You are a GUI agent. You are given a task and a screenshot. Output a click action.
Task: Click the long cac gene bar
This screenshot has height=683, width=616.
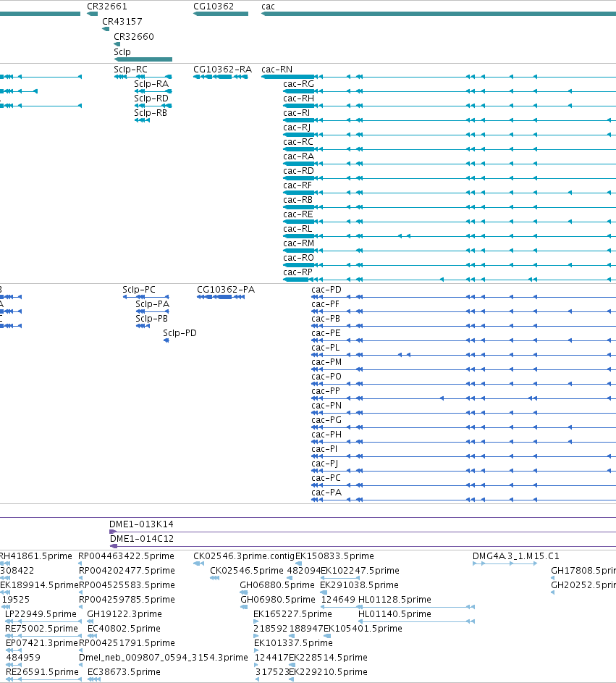pos(439,14)
